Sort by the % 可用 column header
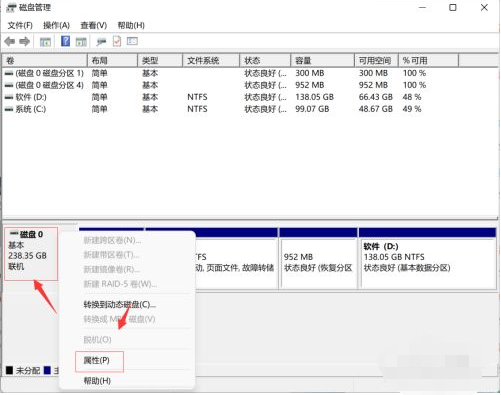This screenshot has width=501, height=395. (x=429, y=61)
